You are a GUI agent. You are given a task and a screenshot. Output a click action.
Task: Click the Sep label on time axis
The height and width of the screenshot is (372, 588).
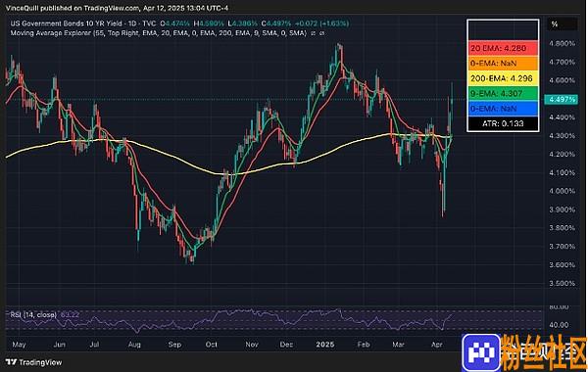[x=174, y=345]
